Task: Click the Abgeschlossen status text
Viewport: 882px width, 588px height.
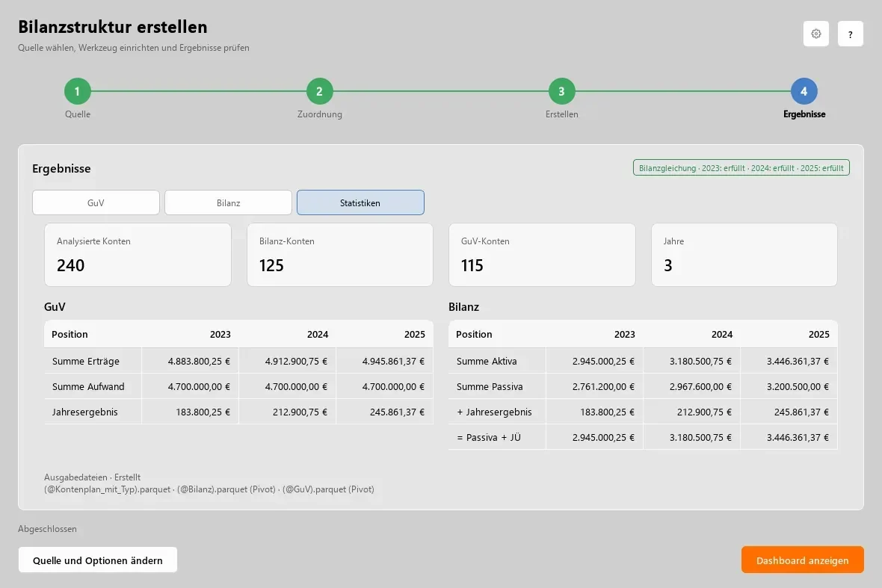Action: pos(47,528)
